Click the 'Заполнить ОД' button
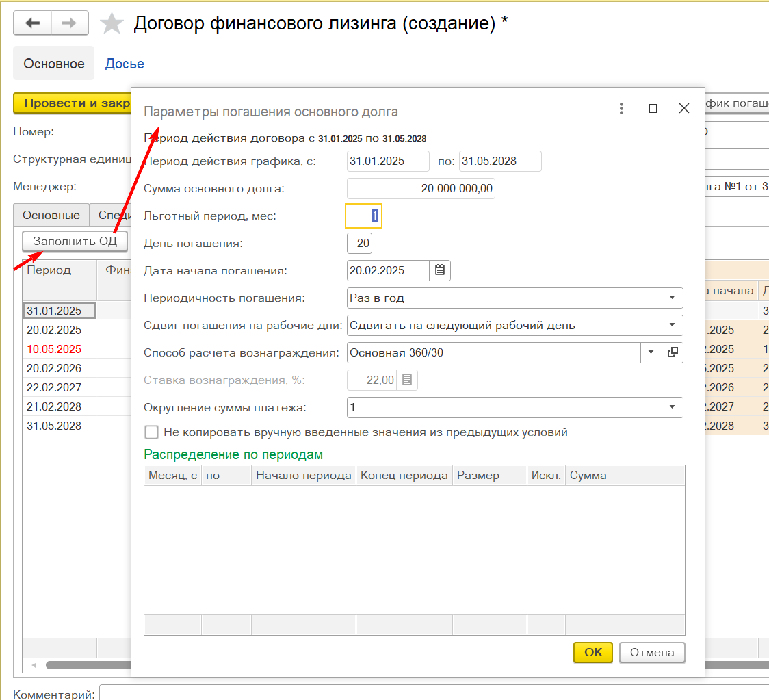Image resolution: width=769 pixels, height=700 pixels. coord(75,241)
